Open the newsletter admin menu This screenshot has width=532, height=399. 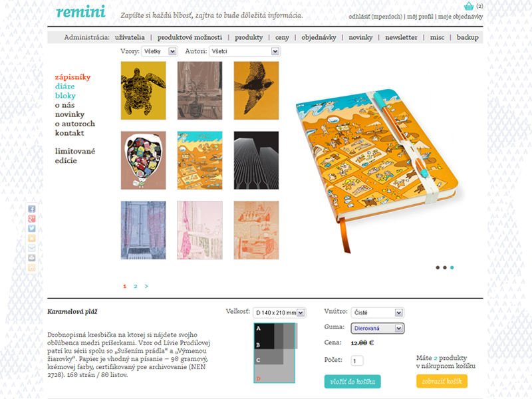click(x=401, y=37)
